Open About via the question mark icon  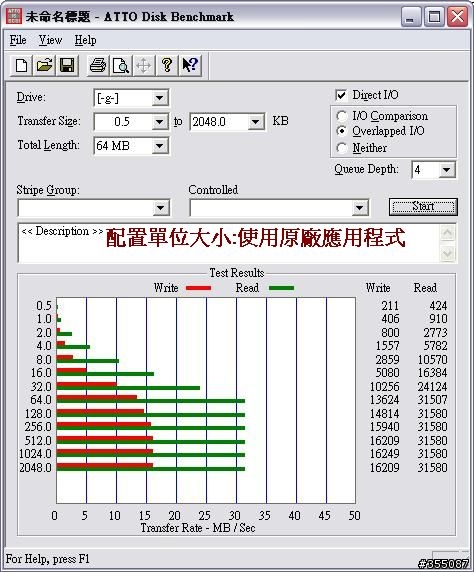tap(167, 66)
